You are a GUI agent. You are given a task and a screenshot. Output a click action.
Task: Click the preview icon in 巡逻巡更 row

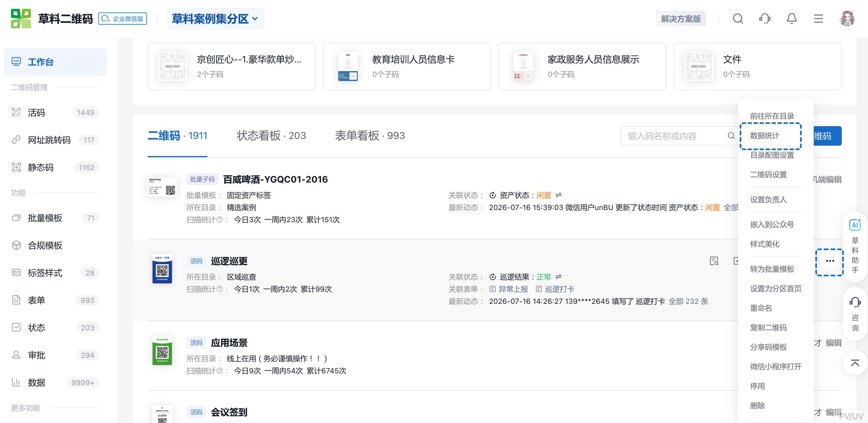tap(714, 261)
